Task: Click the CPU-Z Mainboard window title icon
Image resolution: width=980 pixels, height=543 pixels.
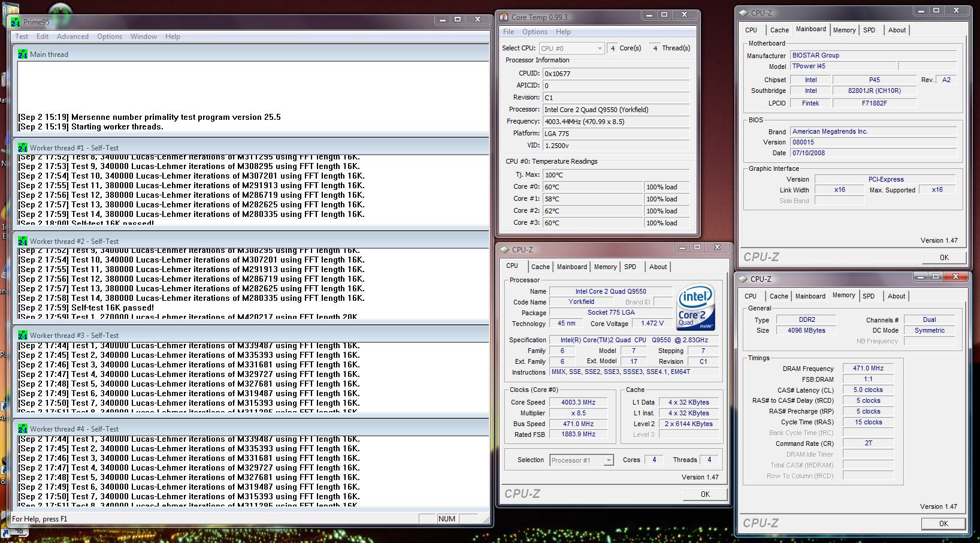Action: point(743,13)
